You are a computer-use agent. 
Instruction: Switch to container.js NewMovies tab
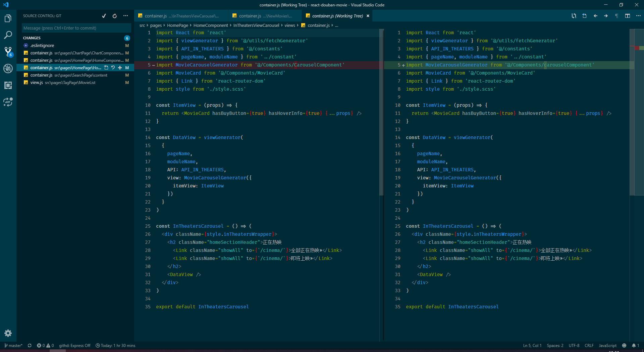pyautogui.click(x=265, y=16)
